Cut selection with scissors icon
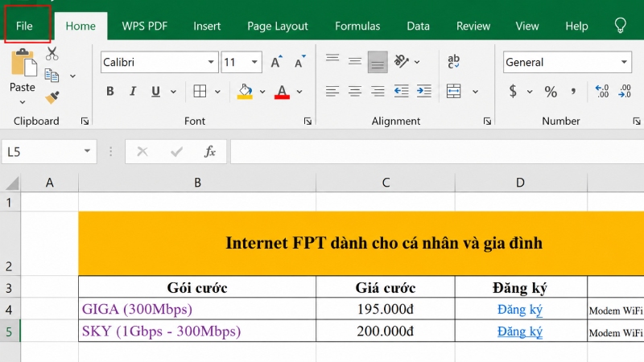The width and height of the screenshot is (644, 362). point(52,54)
